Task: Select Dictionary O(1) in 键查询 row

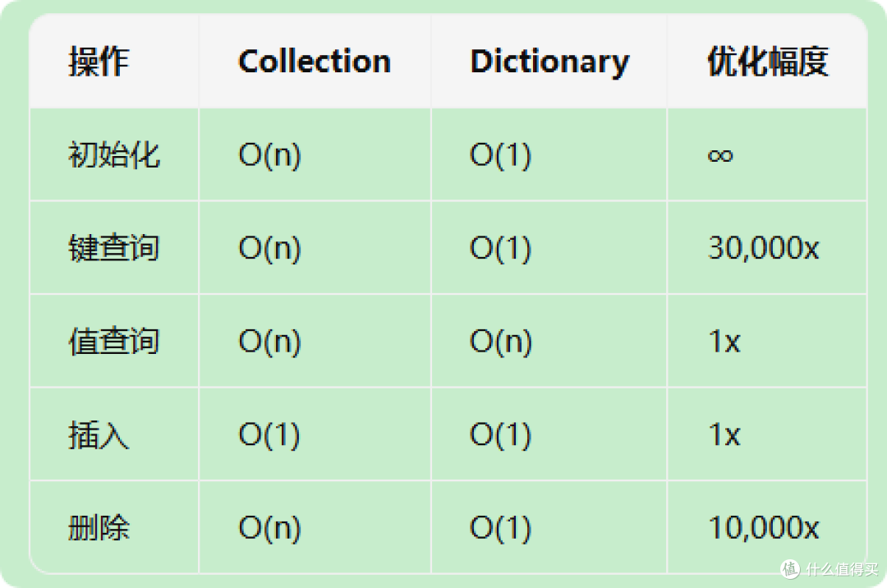Action: coord(501,248)
